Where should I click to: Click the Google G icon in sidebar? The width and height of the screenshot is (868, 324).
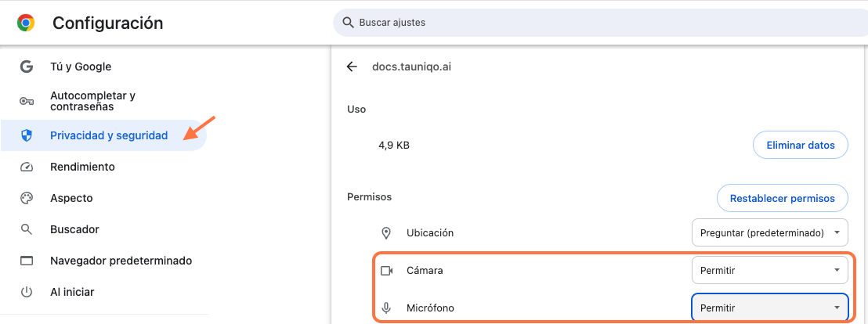coord(27,67)
